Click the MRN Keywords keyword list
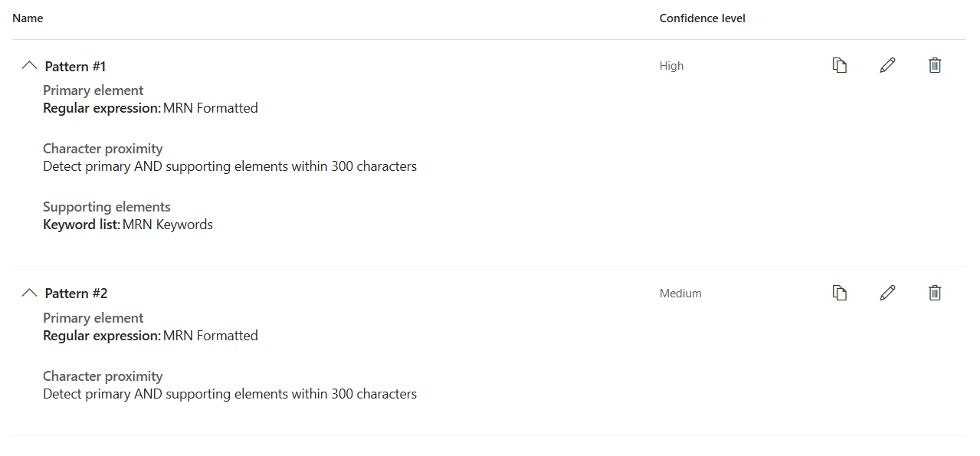 coord(168,225)
